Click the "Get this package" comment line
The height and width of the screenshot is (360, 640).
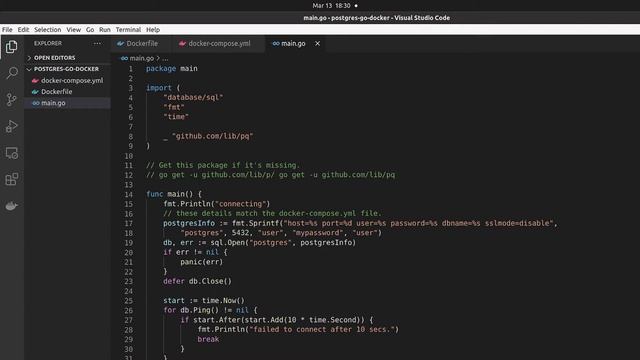(223, 165)
